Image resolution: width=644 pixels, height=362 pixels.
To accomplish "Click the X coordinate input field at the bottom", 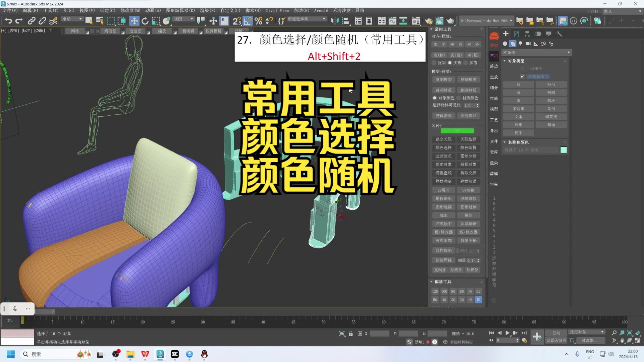I will coord(380,334).
